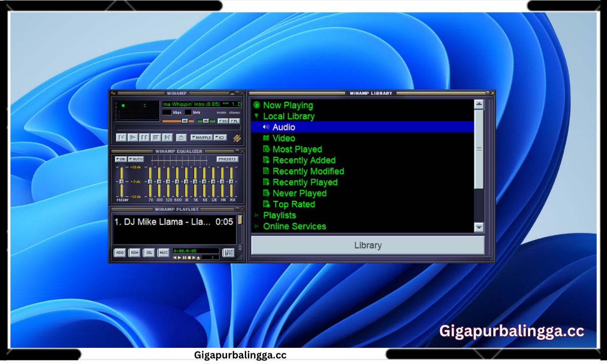This screenshot has height=364, width=607.
Task: Open the LIST OPTS menu button
Action: 229,252
